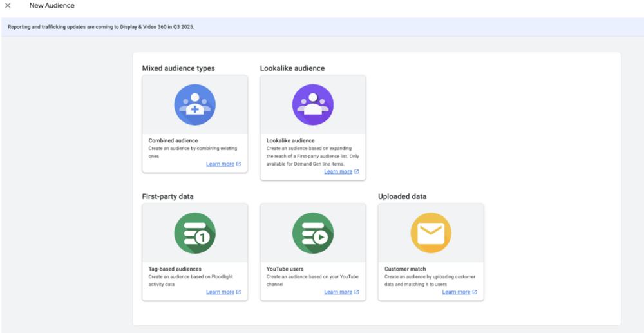
Task: Select the green Tag-based audiences icon
Action: click(194, 233)
